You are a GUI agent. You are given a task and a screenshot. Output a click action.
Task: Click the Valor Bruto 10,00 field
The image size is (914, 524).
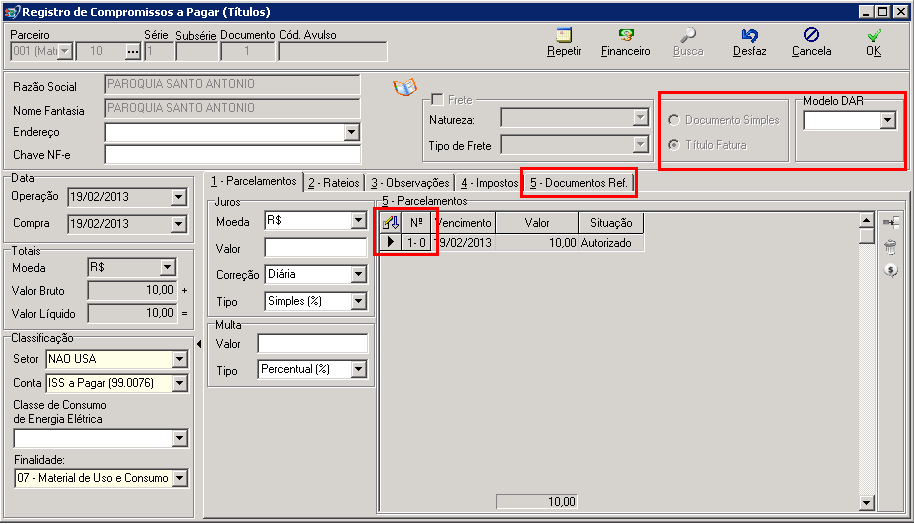click(x=132, y=290)
